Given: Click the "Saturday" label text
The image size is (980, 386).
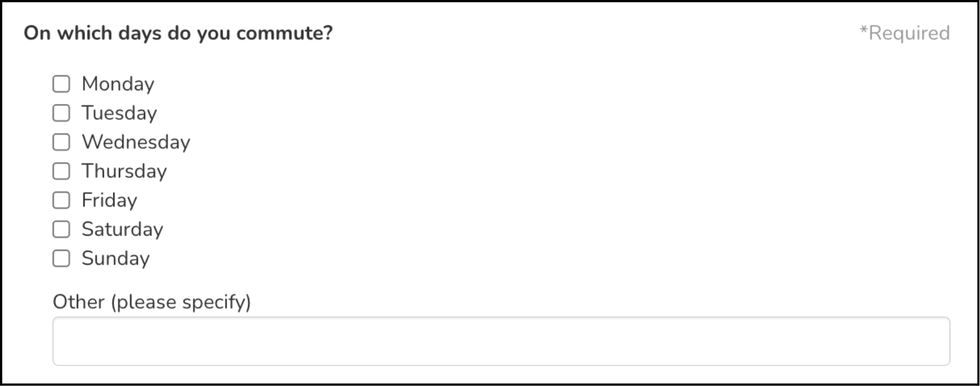Looking at the screenshot, I should (122, 229).
